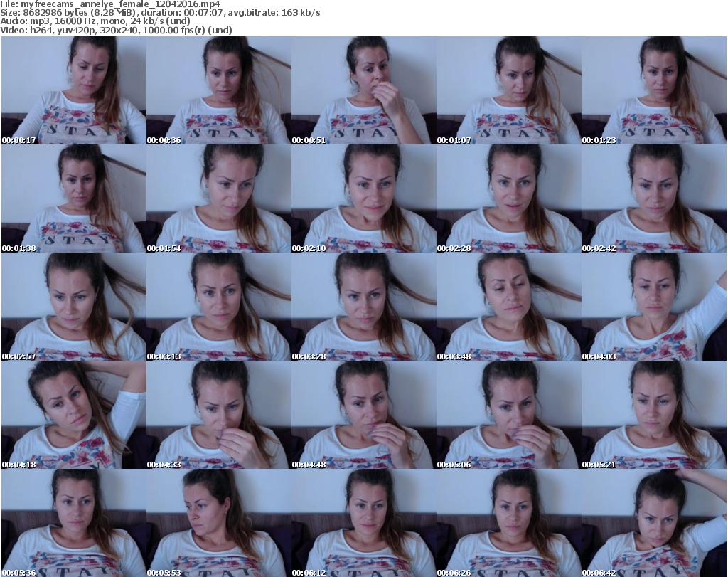The height and width of the screenshot is (577, 728).
Task: Open the thumbnail stamped 00:02:28
Action: (x=509, y=198)
